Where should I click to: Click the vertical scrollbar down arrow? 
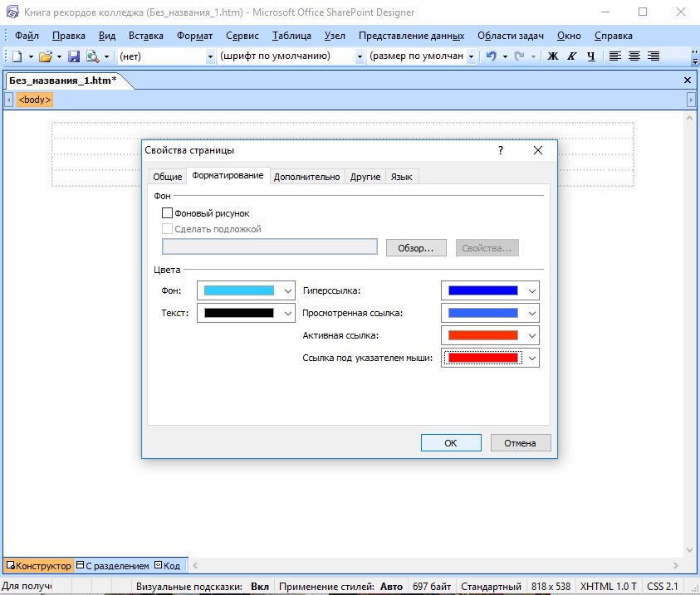tap(690, 550)
